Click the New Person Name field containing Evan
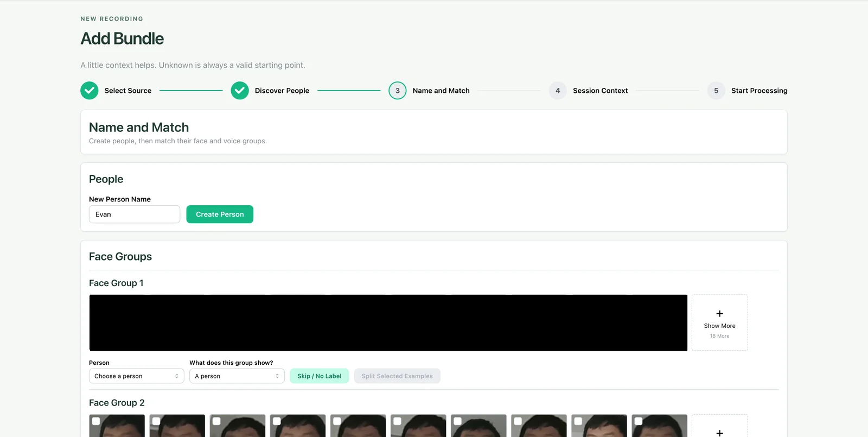868x437 pixels. tap(135, 214)
